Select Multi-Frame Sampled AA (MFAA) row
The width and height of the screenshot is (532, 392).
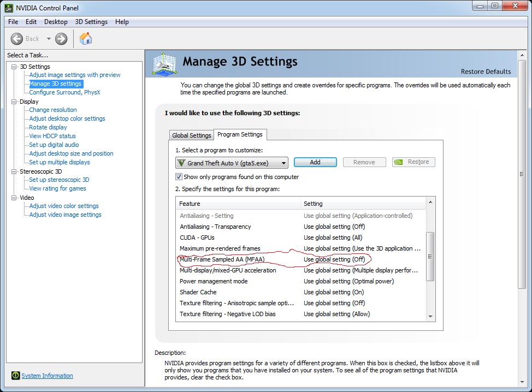[x=300, y=259]
